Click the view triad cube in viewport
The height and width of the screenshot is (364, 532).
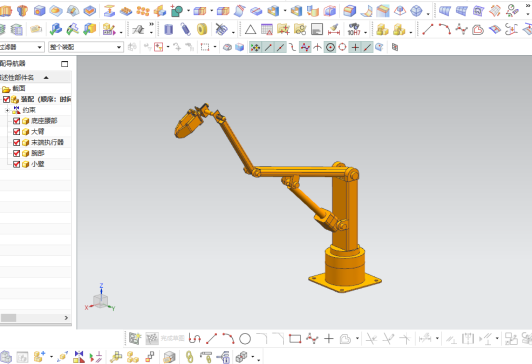(101, 300)
